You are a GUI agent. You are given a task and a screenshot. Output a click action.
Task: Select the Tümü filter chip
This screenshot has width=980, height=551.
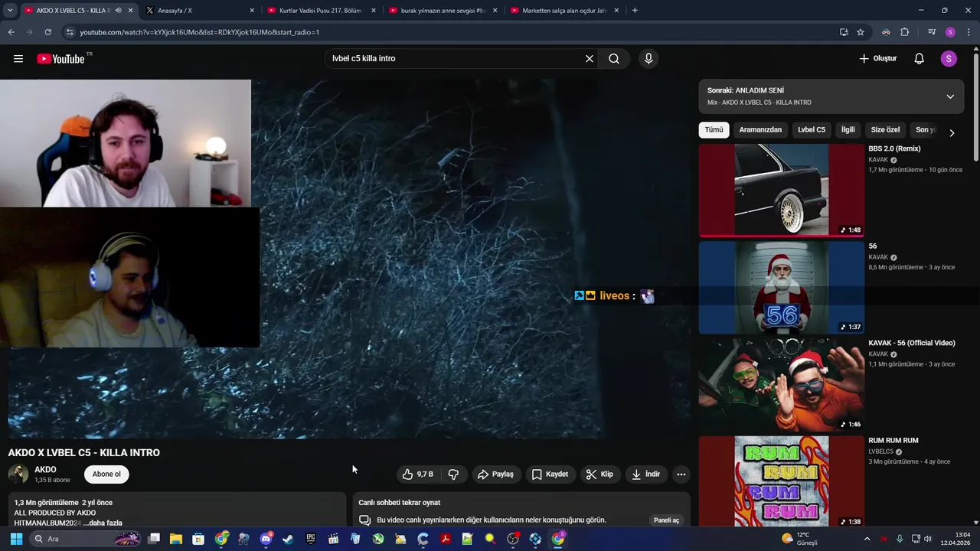(x=714, y=130)
